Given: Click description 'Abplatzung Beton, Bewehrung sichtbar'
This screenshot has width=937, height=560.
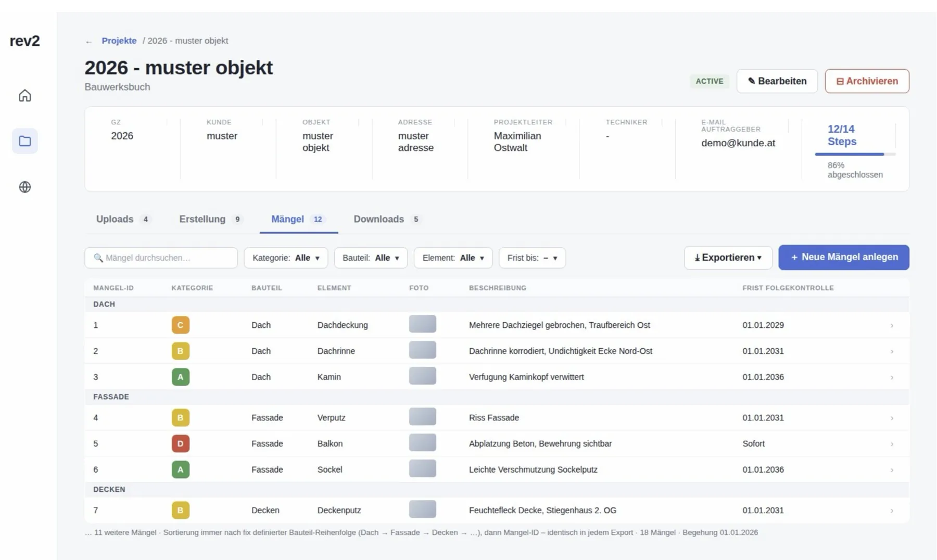Looking at the screenshot, I should pyautogui.click(x=540, y=444).
